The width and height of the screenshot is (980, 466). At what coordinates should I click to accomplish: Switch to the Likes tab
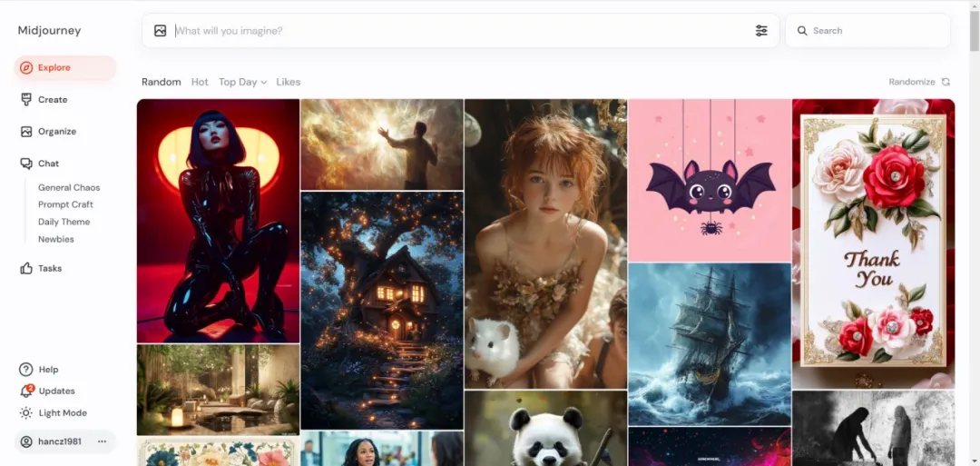pos(288,82)
